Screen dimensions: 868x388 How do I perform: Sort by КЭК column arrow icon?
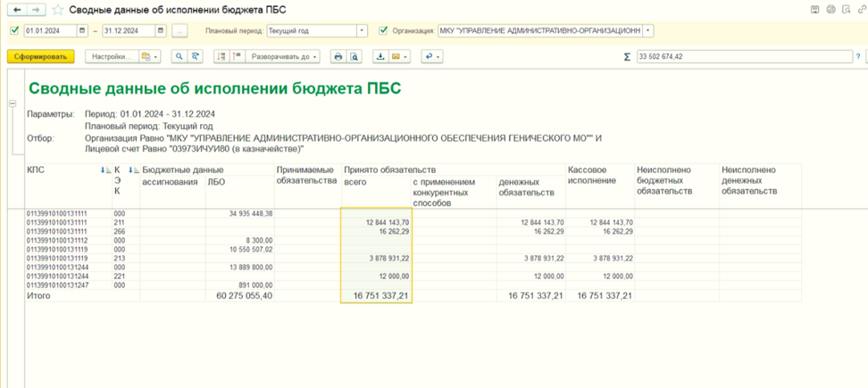(132, 170)
